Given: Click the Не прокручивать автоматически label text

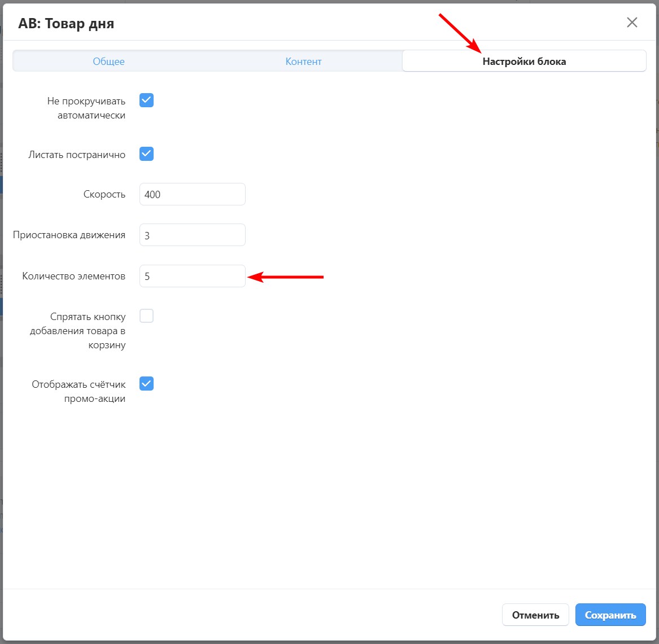Looking at the screenshot, I should click(86, 108).
